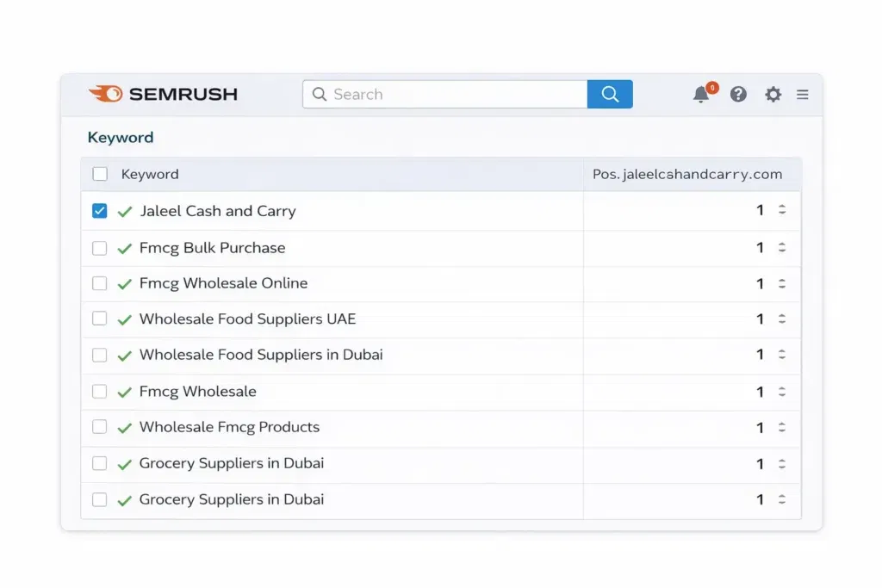Select the Fmcg Bulk Purchase checkbox
The image size is (882, 588).
point(99,246)
